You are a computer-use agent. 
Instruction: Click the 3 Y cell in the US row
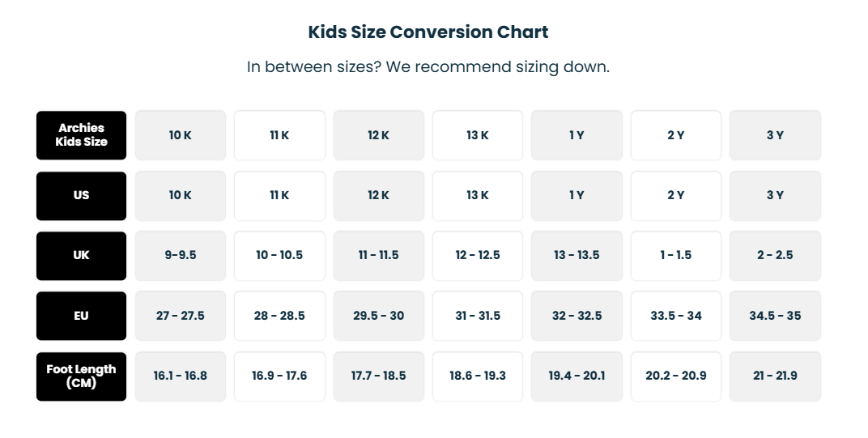(775, 195)
